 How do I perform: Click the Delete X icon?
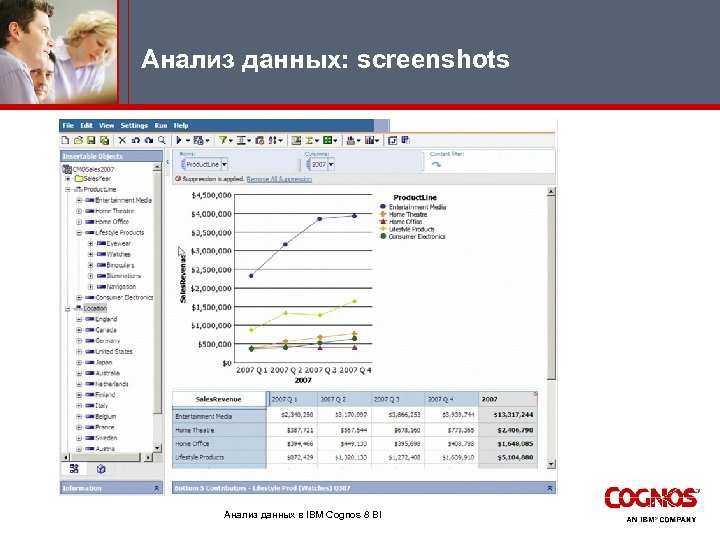tap(122, 140)
